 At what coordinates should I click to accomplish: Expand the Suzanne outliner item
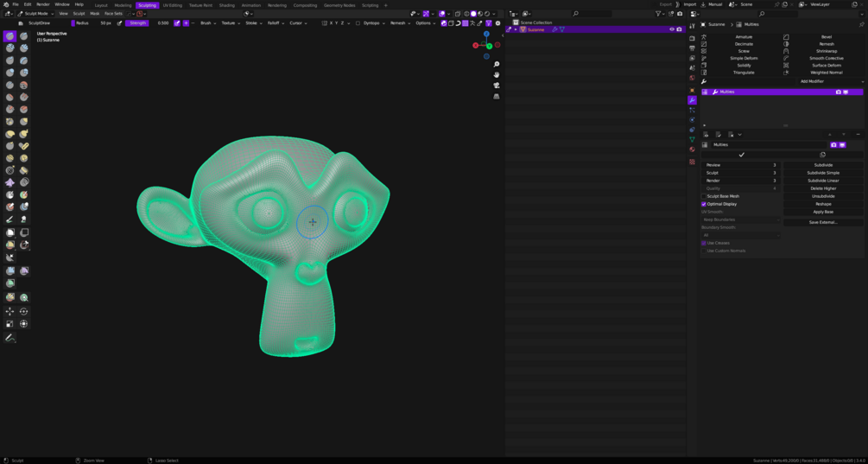coord(516,29)
